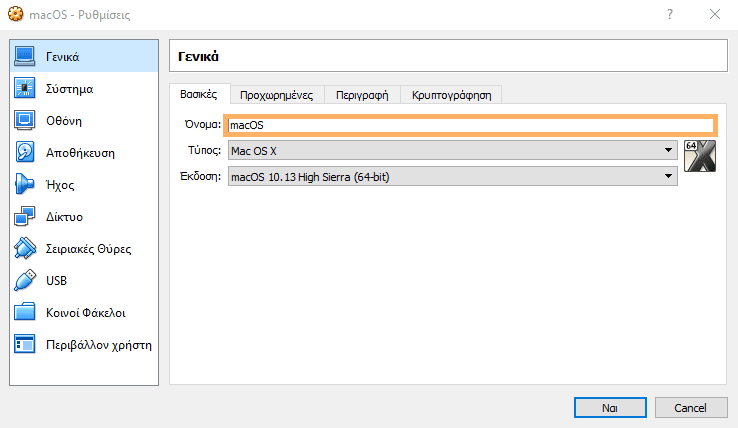Close the macOS settings dialog

(714, 14)
